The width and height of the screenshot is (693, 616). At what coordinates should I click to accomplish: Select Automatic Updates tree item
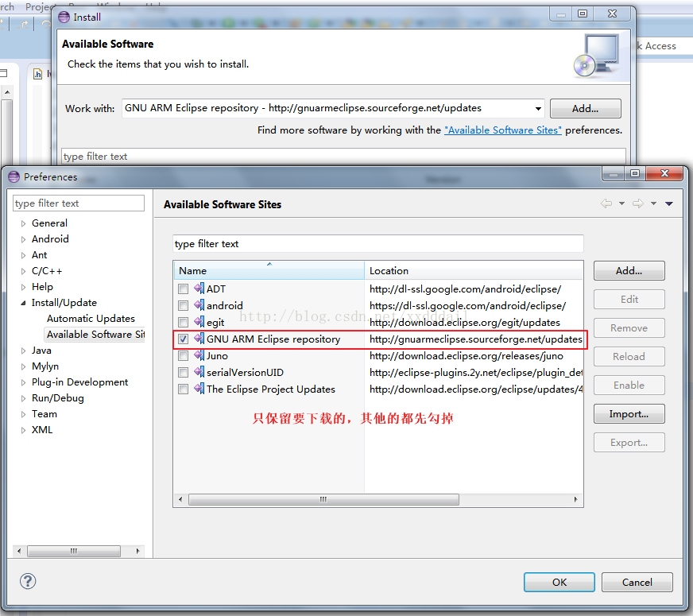[x=91, y=319]
